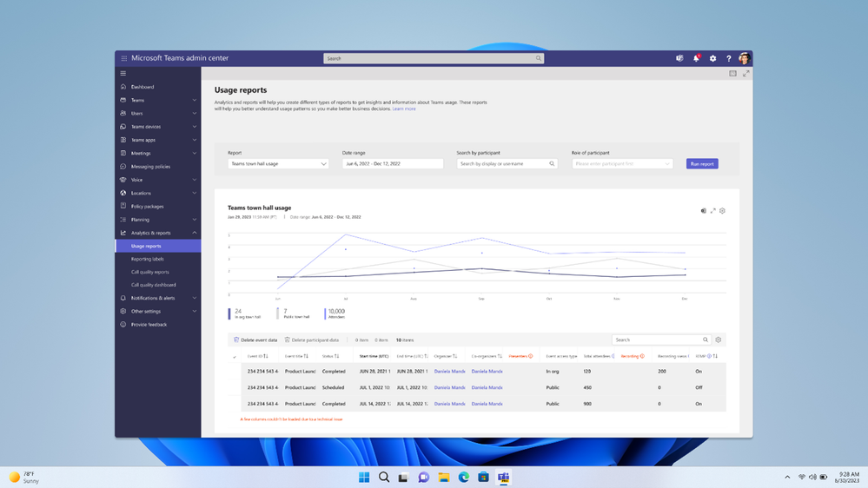The width and height of the screenshot is (868, 488).
Task: Click magnifier icon in top search bar
Action: coord(538,58)
